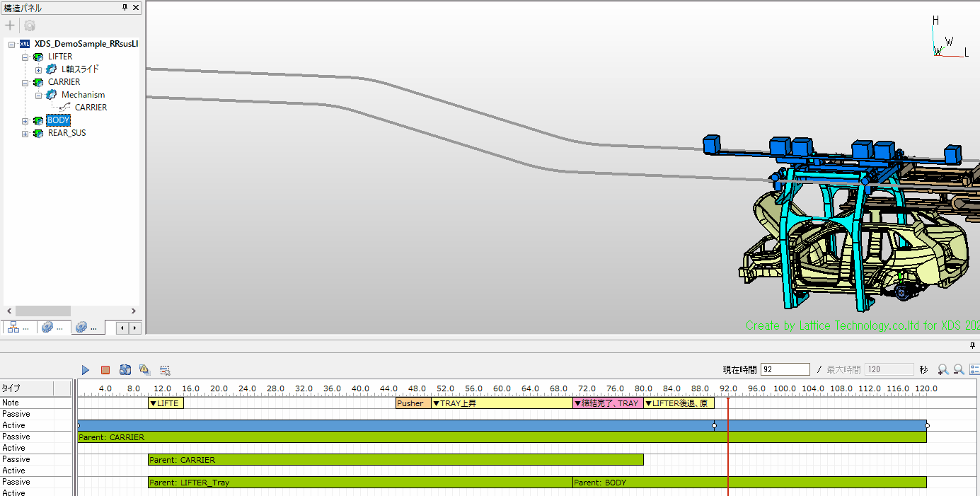
Task: Click the timeline range selection cursor icon
Action: point(165,370)
